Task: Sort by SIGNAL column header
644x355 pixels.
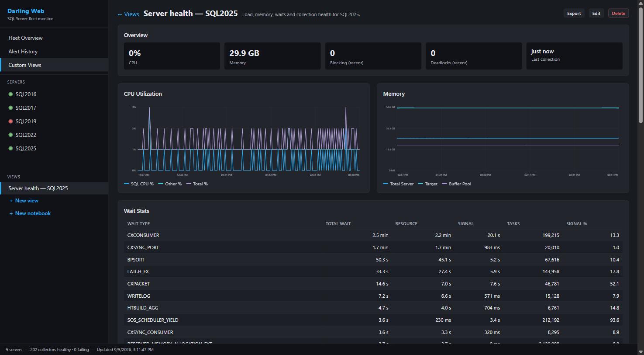Action: [465, 224]
